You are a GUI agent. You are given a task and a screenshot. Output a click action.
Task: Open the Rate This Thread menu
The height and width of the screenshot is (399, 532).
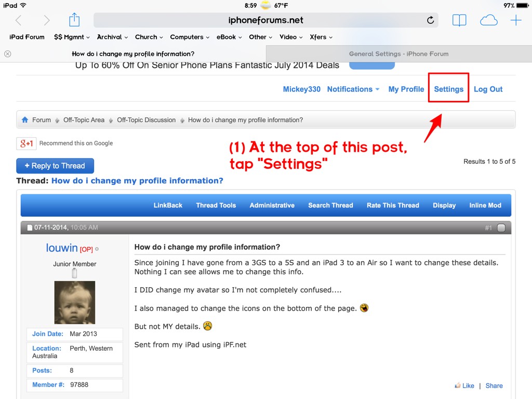pyautogui.click(x=393, y=205)
